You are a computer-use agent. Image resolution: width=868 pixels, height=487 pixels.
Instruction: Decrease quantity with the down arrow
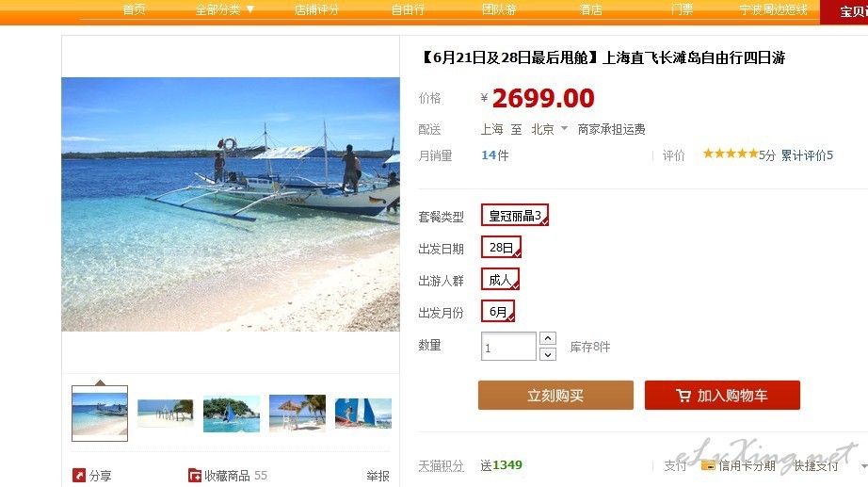[548, 354]
